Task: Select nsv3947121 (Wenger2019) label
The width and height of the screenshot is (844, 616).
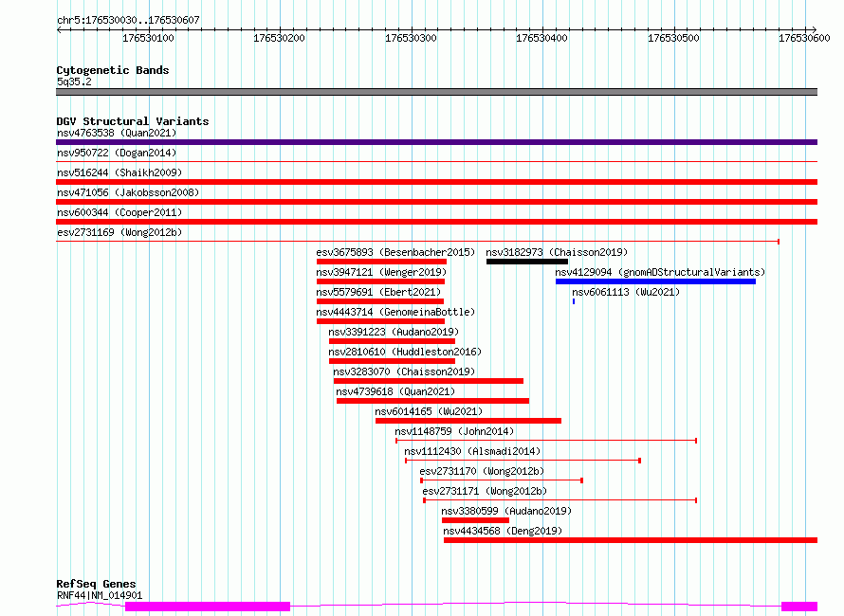Action: pos(381,272)
